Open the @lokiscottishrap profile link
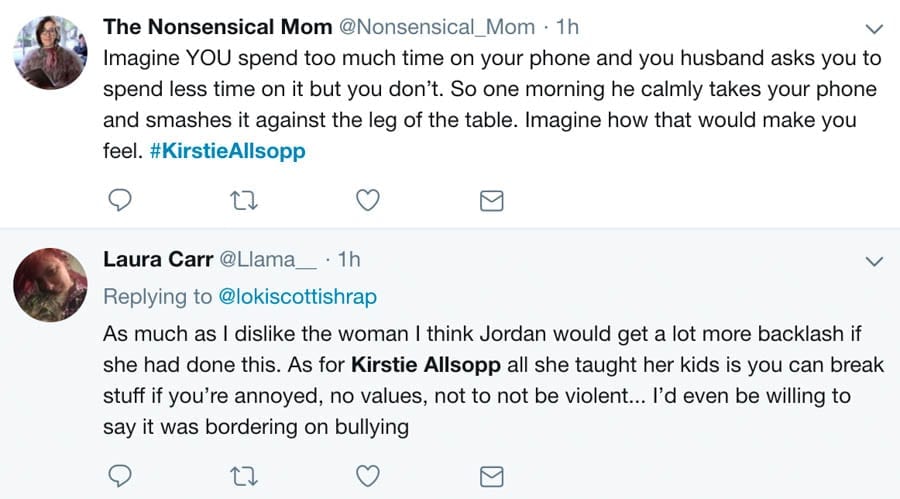Image resolution: width=900 pixels, height=499 pixels. [x=295, y=296]
